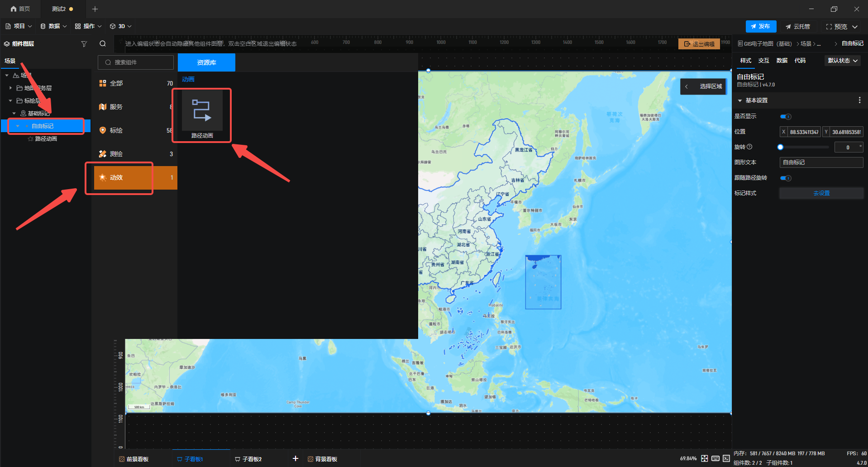Open the 动效 category
868x467 pixels.
coord(135,177)
